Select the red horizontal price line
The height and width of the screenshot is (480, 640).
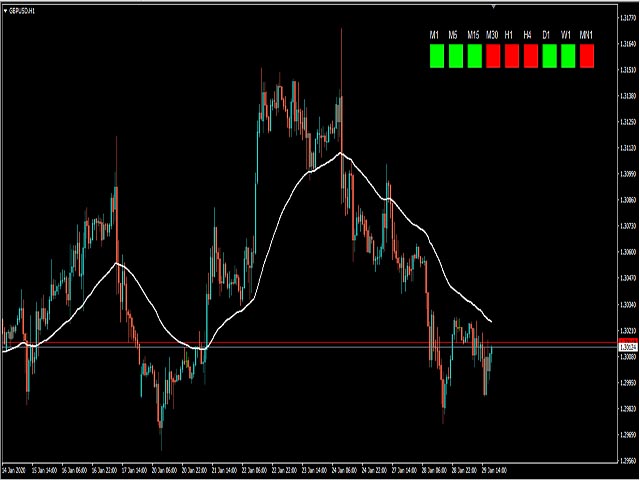coord(310,342)
